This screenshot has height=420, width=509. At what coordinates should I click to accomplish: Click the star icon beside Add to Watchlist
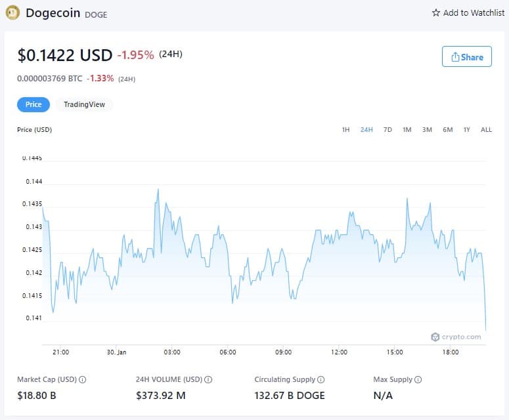436,12
